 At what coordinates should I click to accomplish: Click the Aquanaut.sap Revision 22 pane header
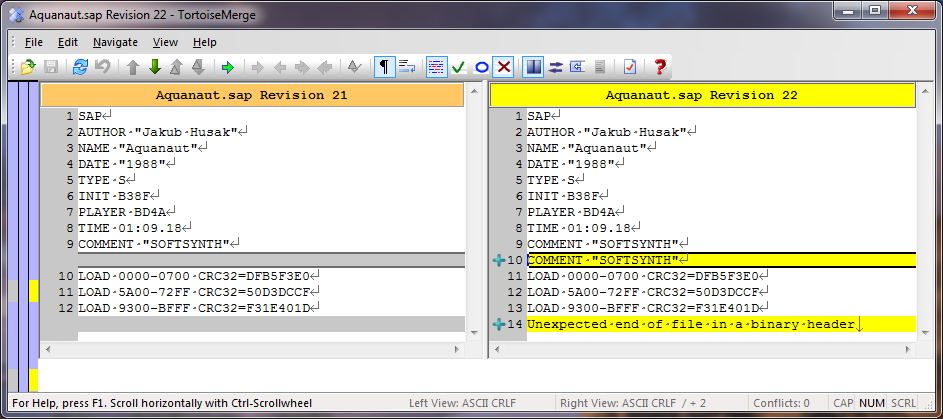pos(702,95)
